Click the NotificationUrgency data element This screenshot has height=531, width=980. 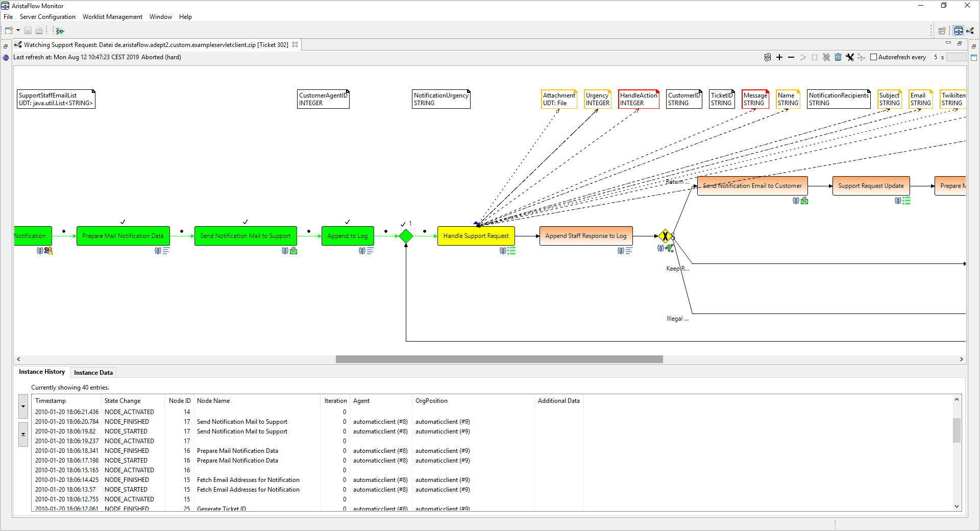coord(441,99)
